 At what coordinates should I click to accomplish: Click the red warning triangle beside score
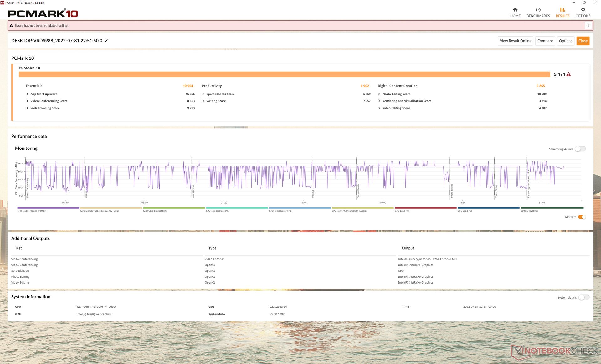569,74
